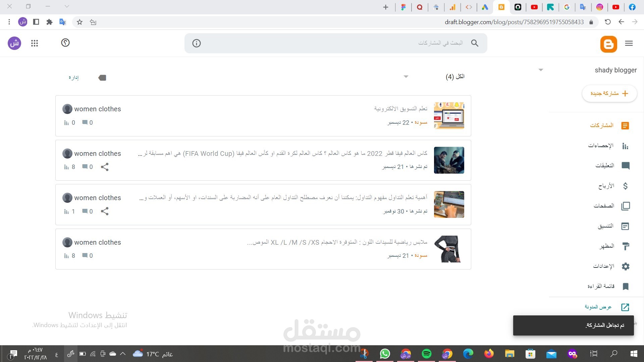Open Microsoft Edge from the taskbar
This screenshot has height=362, width=644.
click(468, 354)
